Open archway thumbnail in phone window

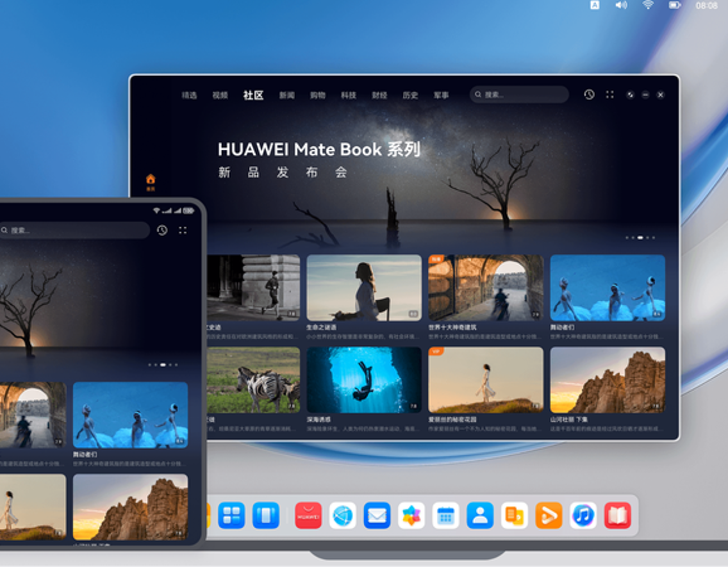click(x=33, y=415)
